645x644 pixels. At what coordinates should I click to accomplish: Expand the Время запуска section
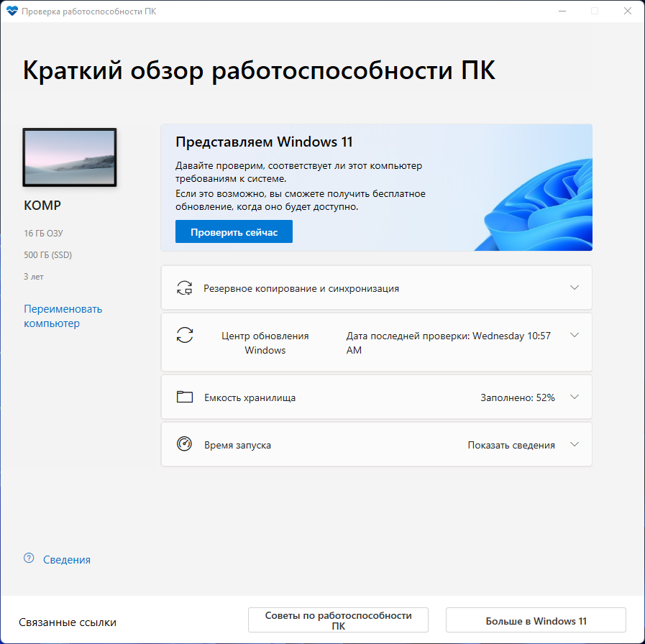pos(575,443)
